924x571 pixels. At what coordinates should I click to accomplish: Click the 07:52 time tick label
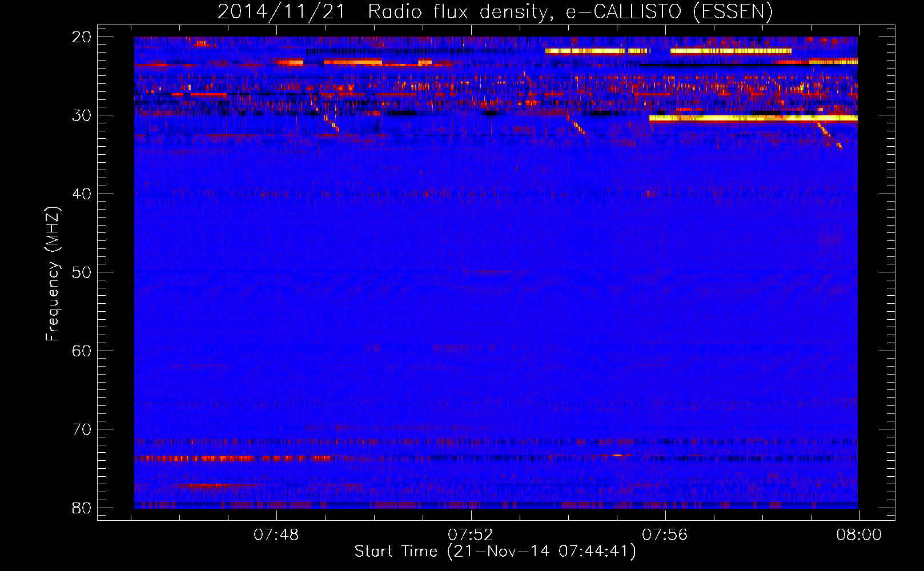click(x=471, y=535)
